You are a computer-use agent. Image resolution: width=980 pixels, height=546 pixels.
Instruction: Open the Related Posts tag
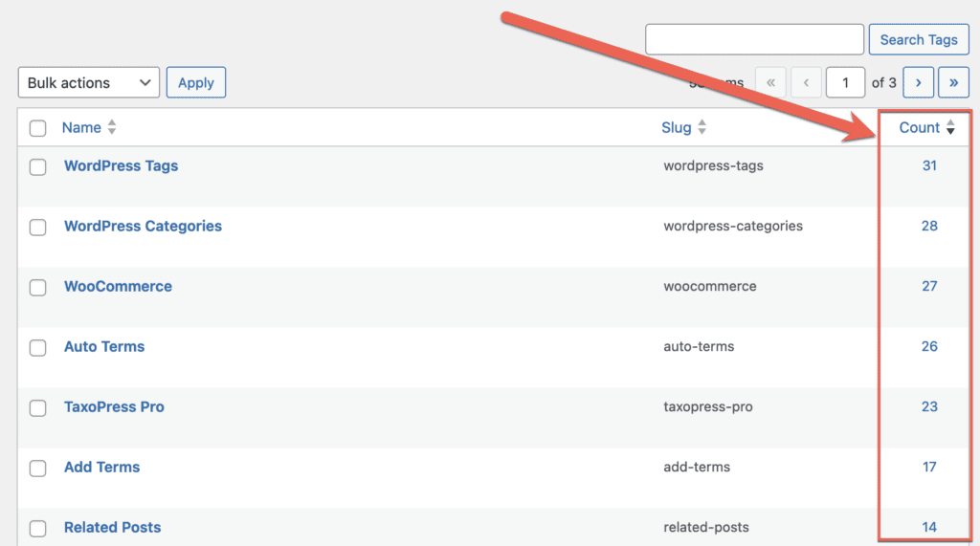(113, 527)
